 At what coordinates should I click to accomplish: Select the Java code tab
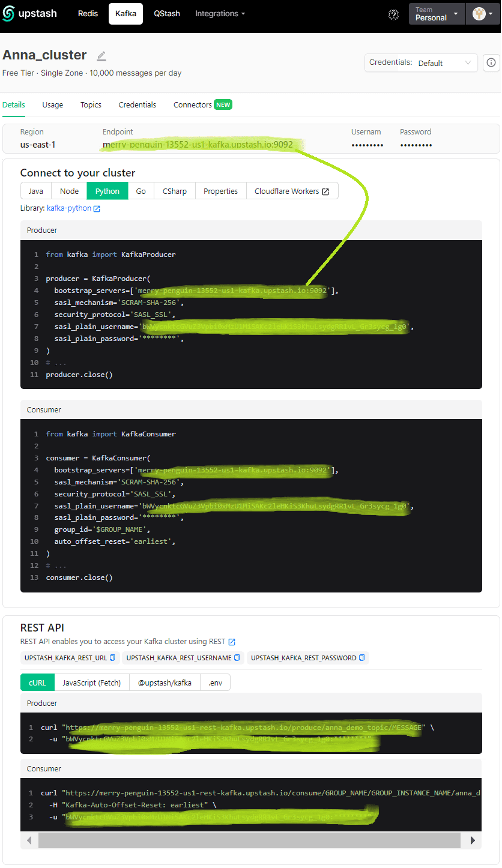point(36,191)
